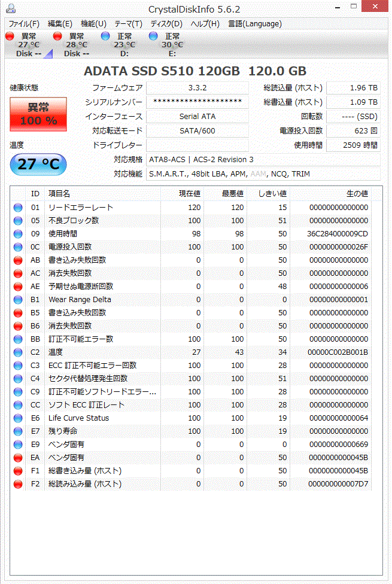
Task: Click the 異常 100 % health status button
Action: (38, 114)
